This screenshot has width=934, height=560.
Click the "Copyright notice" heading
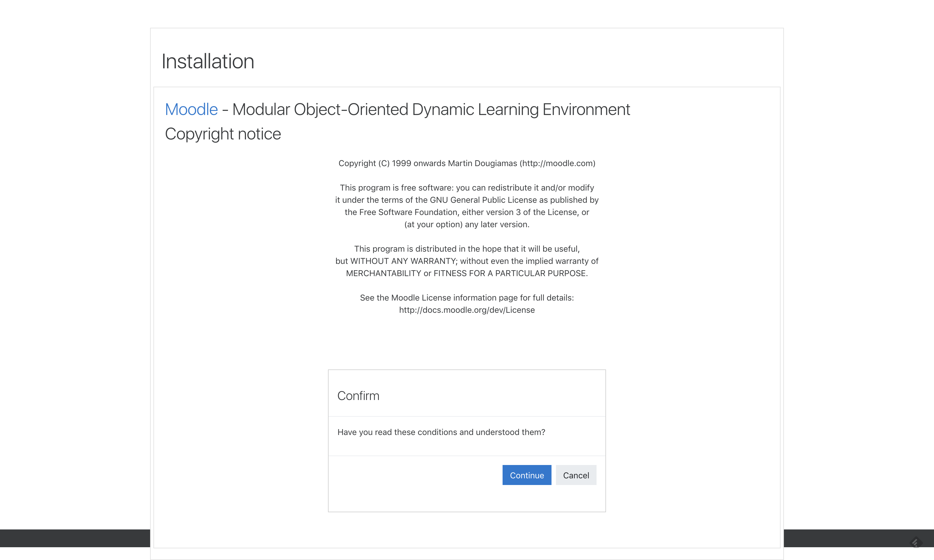pyautogui.click(x=223, y=134)
